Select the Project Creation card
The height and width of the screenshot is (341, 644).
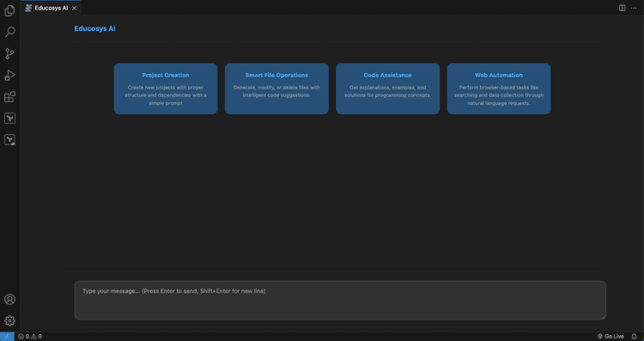166,88
